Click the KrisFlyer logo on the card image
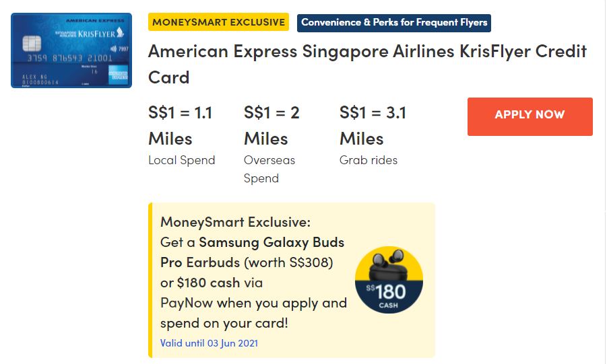This screenshot has height=364, width=607. (x=96, y=33)
